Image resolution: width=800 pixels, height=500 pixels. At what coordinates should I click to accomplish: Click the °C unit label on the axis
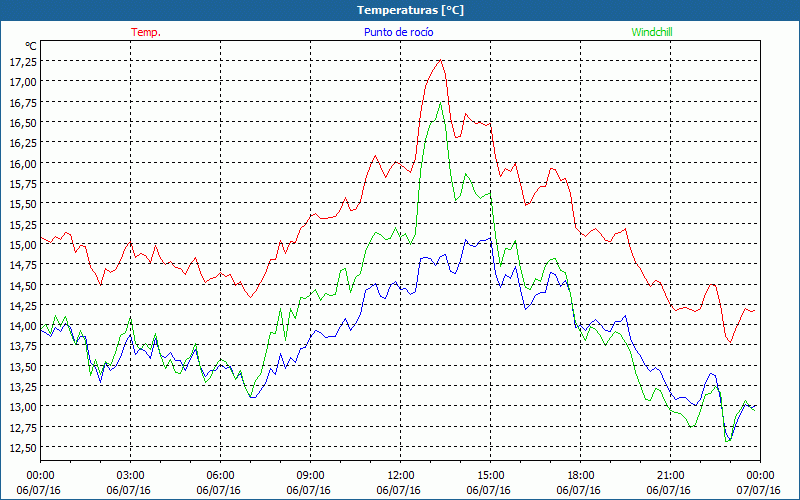point(31,46)
